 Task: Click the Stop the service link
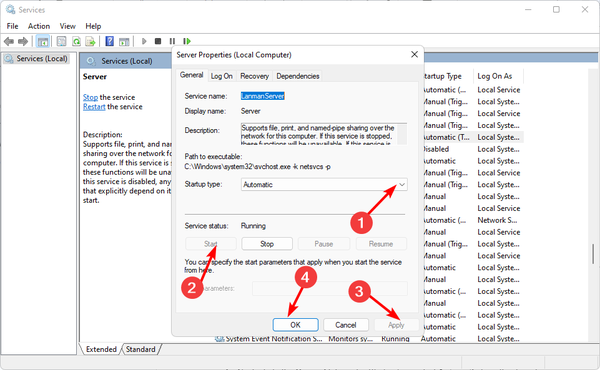click(90, 97)
